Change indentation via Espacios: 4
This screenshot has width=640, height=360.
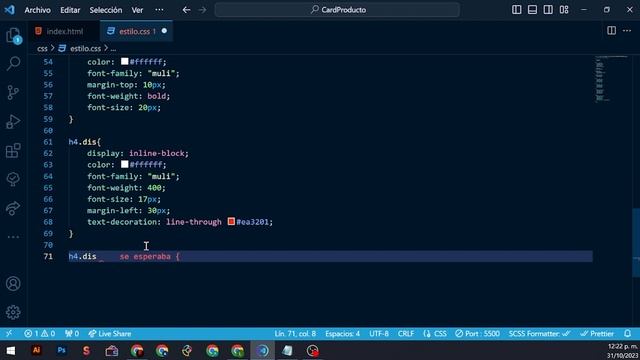point(342,333)
